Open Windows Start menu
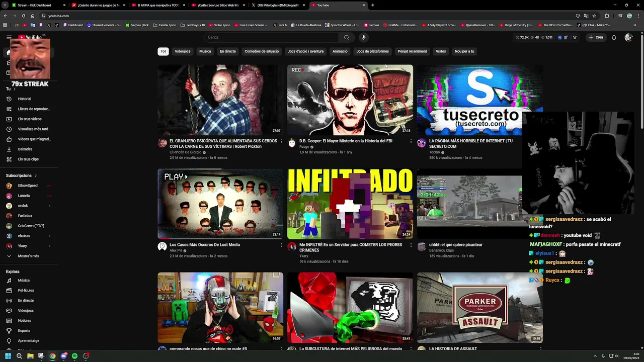 [8, 356]
